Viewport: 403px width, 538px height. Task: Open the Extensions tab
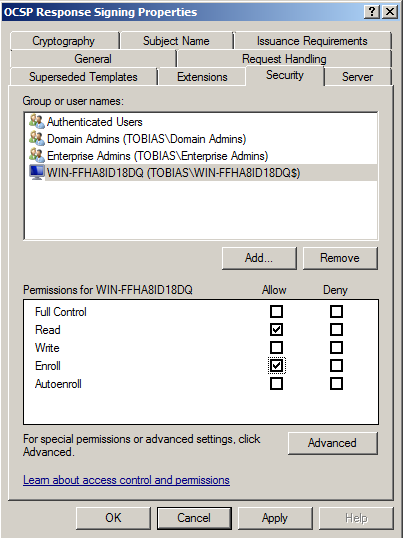pos(202,77)
